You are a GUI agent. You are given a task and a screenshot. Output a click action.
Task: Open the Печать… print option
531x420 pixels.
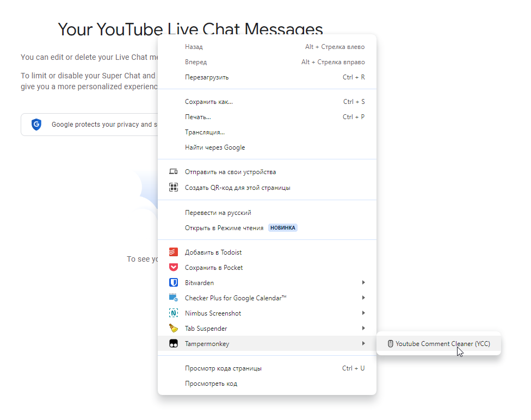point(267,117)
